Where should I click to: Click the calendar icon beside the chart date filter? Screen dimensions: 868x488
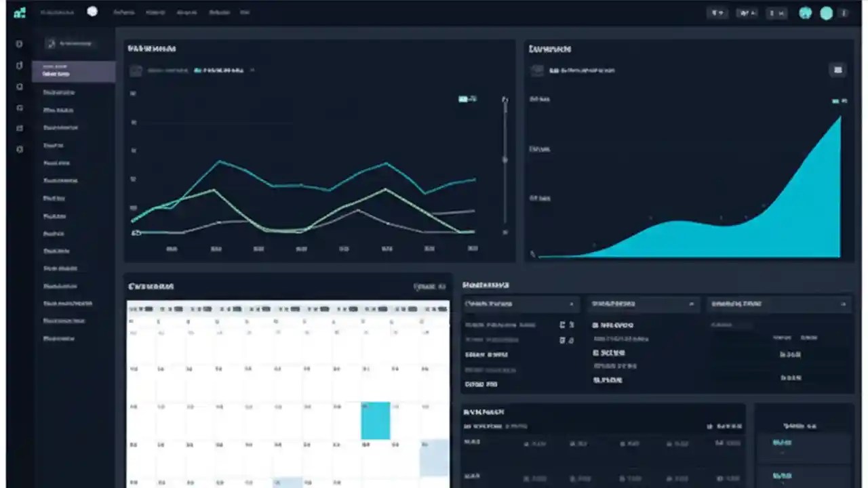[136, 70]
